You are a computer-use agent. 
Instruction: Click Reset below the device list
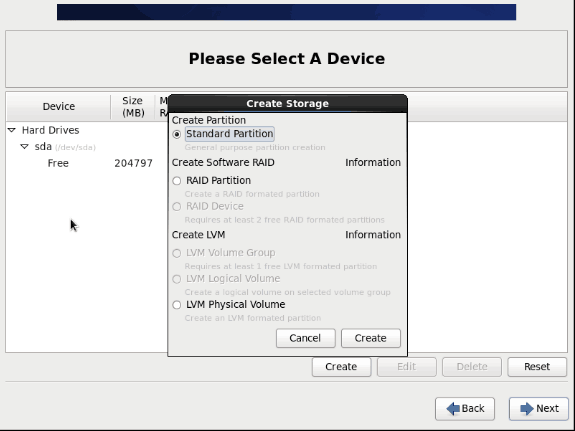coord(537,367)
